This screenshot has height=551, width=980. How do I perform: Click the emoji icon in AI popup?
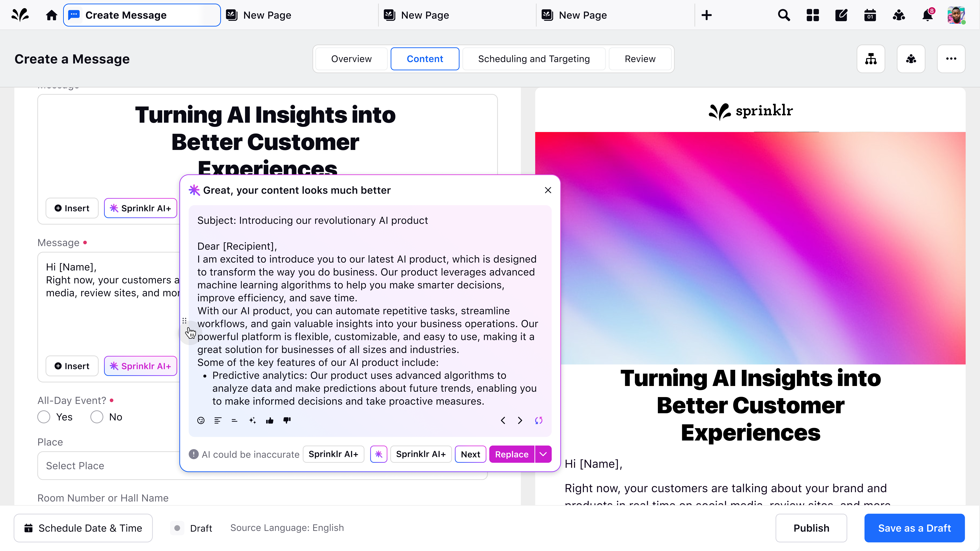(201, 420)
